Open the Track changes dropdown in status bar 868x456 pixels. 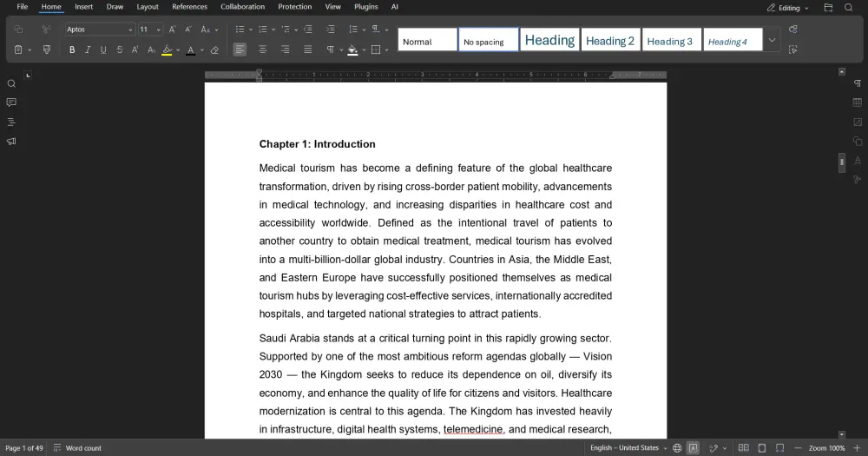[x=725, y=448]
